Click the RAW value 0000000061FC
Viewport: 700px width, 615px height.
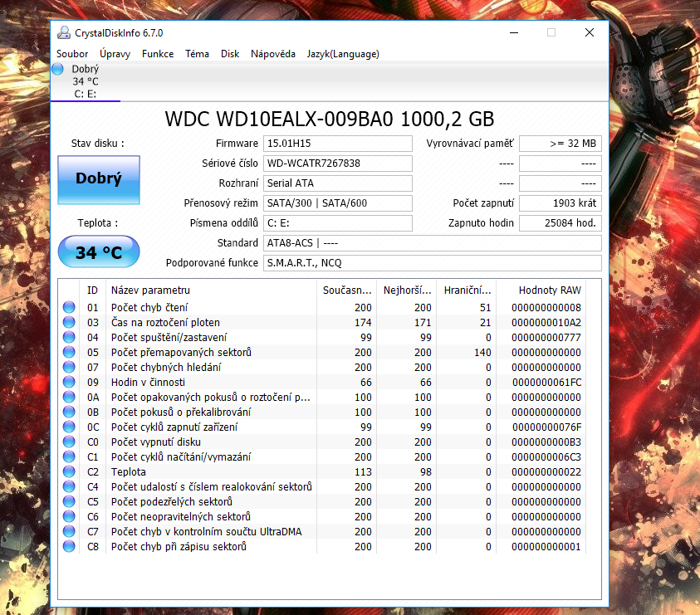547,383
